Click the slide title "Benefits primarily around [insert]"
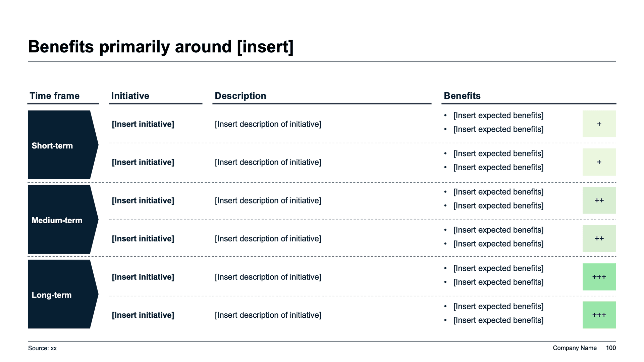This screenshot has width=644, height=362. tap(161, 47)
